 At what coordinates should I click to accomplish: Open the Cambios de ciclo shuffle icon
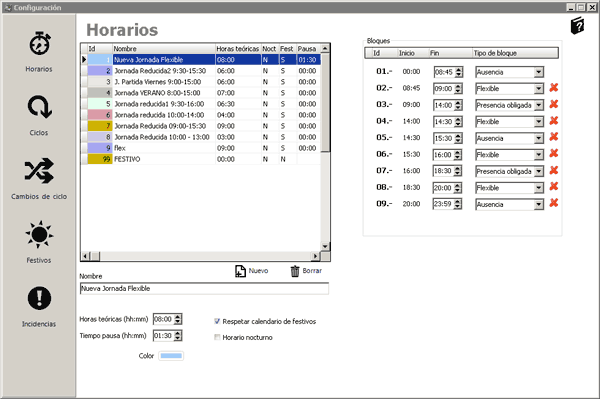pos(39,171)
